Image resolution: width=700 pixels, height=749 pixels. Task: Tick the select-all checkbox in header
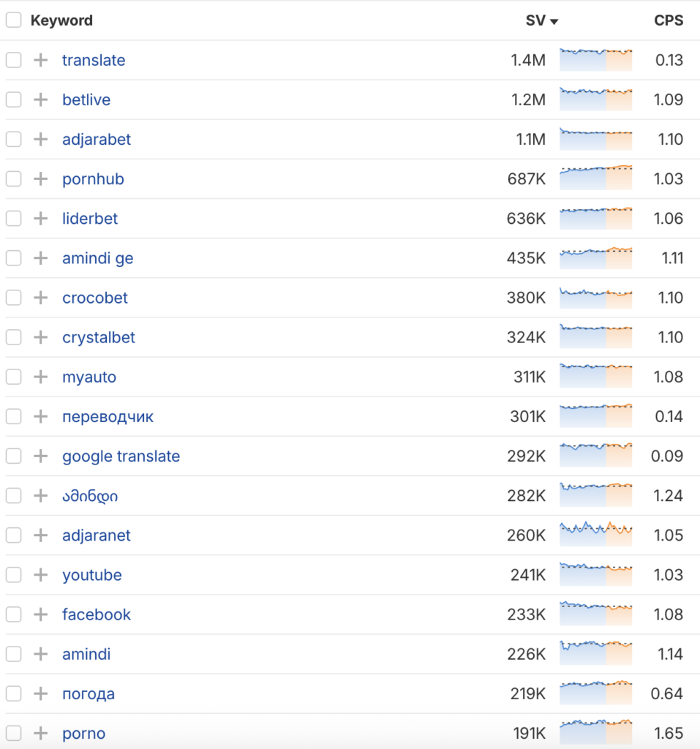pyautogui.click(x=14, y=20)
